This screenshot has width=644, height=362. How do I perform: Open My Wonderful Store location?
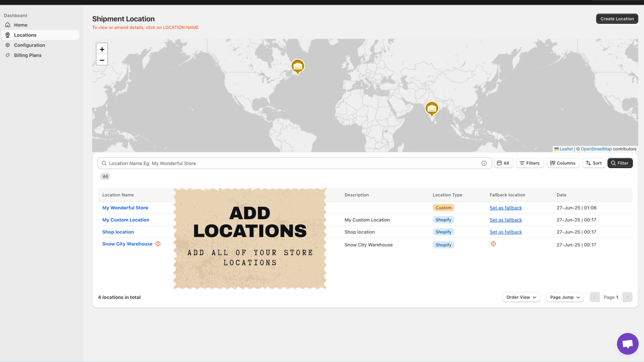[125, 208]
